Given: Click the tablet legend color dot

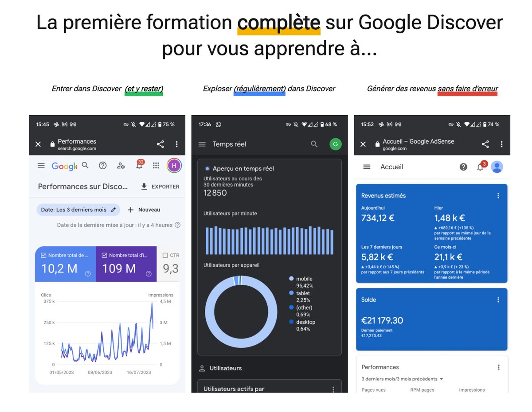Looking at the screenshot, I should [x=291, y=293].
